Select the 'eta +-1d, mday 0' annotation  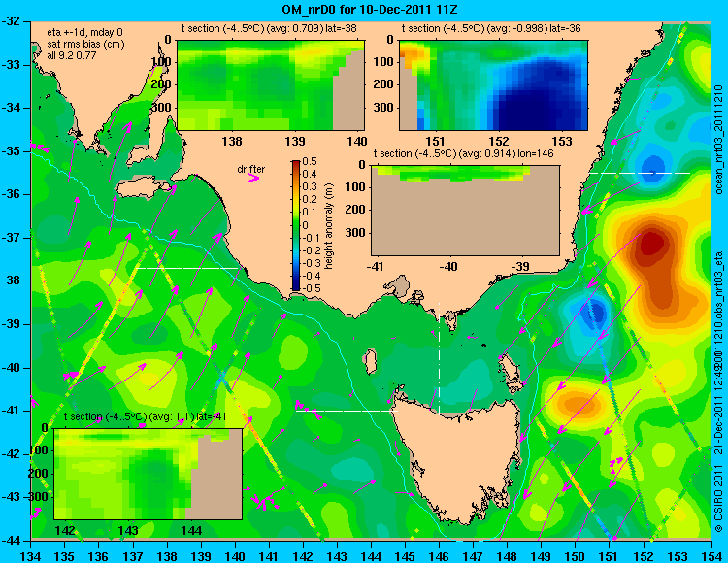point(85,33)
